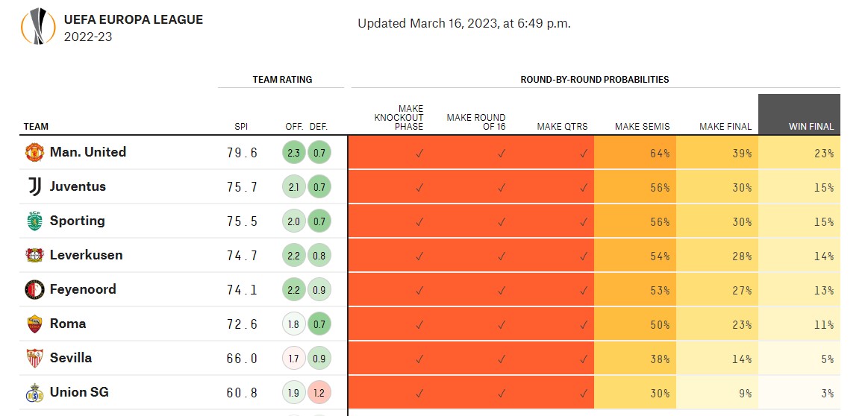868x416 pixels.
Task: Click the Man. United club crest
Action: [x=35, y=152]
